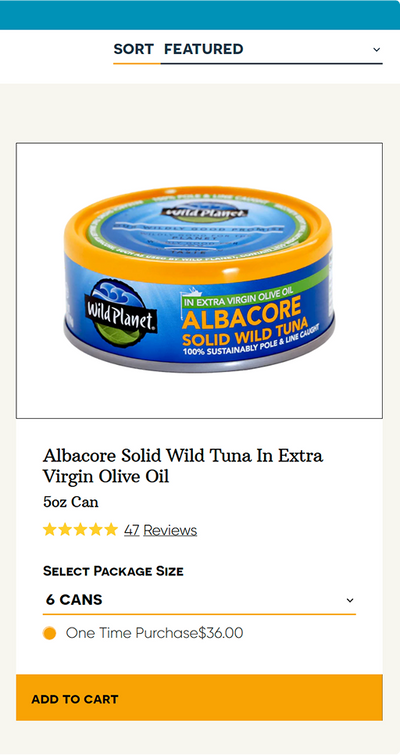Click the first rating star
This screenshot has height=755, width=400.
click(50, 530)
